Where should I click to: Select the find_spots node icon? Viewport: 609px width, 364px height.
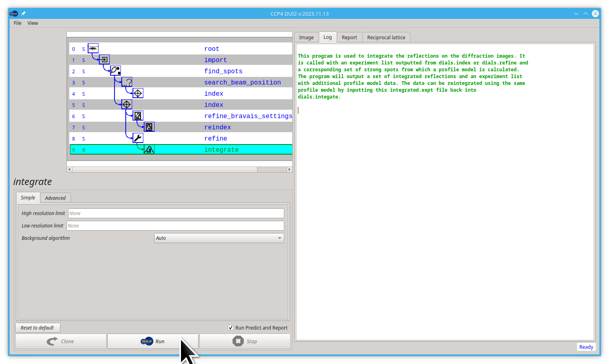pos(115,71)
